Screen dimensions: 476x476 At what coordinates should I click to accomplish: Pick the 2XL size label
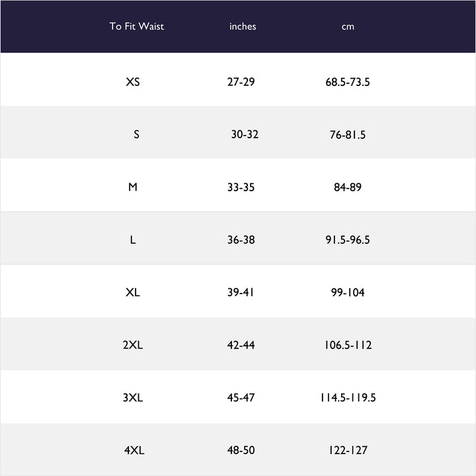[x=133, y=345]
